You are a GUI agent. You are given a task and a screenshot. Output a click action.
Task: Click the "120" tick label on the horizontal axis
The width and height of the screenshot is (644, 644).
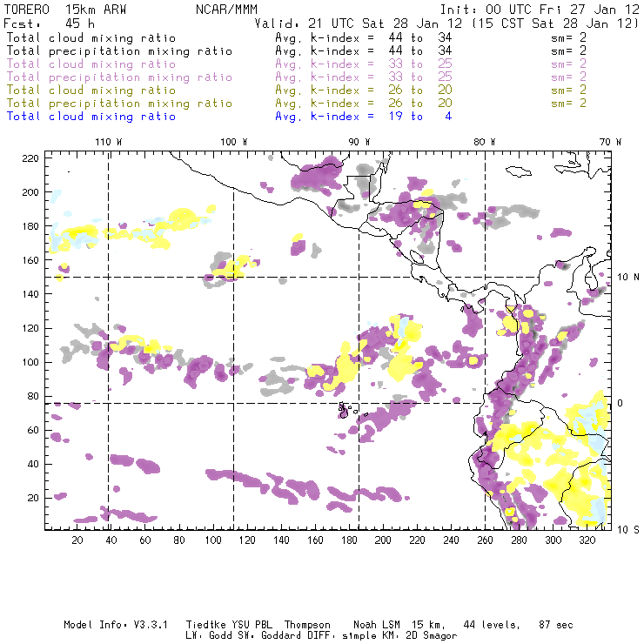(247, 540)
